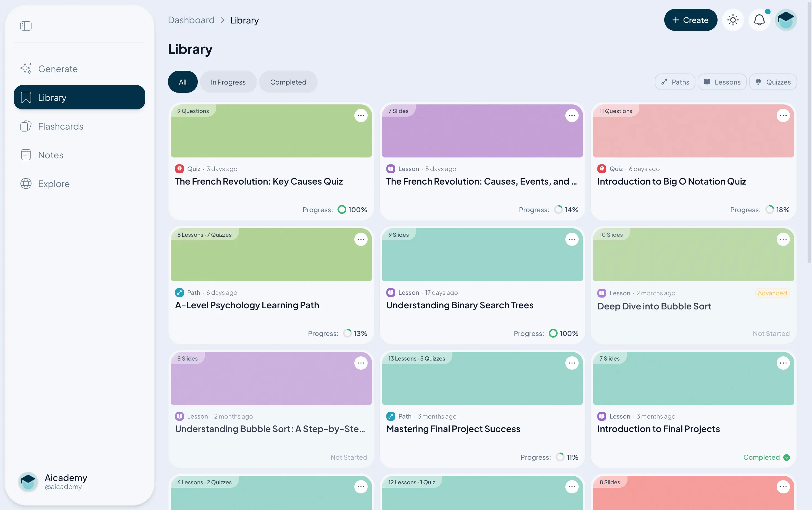Click the Generate sparkle icon
Screen dimensions: 812x510
26,69
